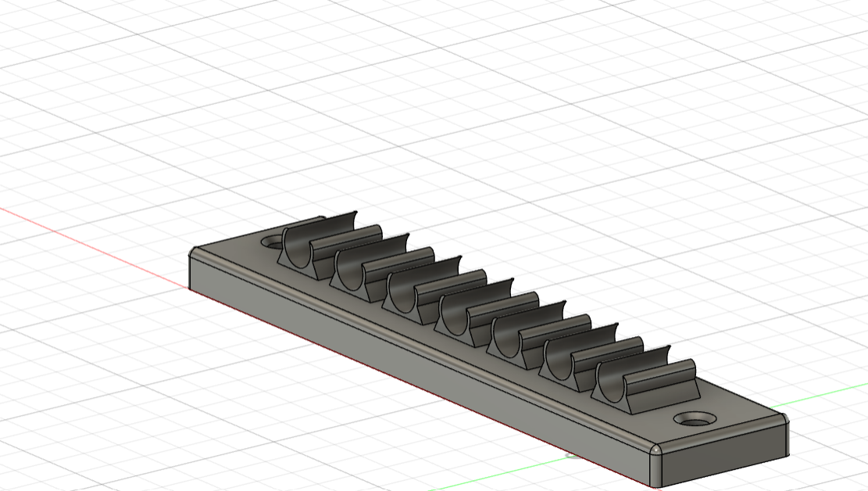The width and height of the screenshot is (868, 491).
Task: Select the red X axis line on the grid
Action: 94,248
